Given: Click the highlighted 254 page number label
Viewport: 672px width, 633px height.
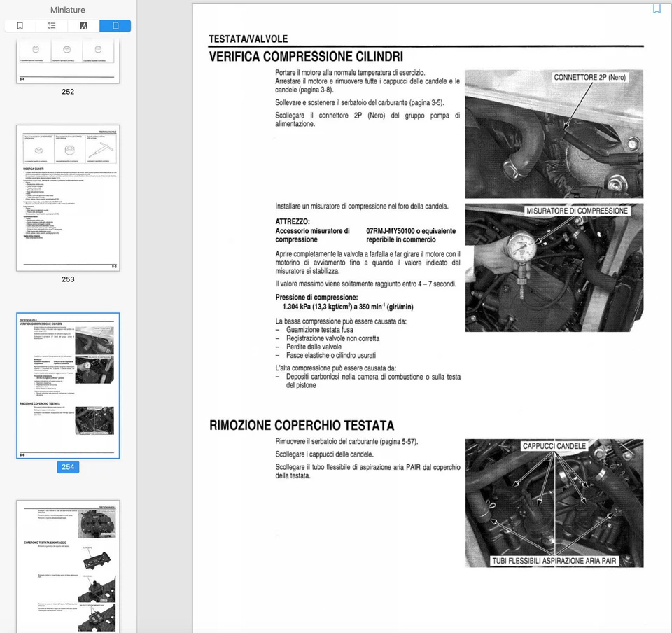Looking at the screenshot, I should (68, 466).
